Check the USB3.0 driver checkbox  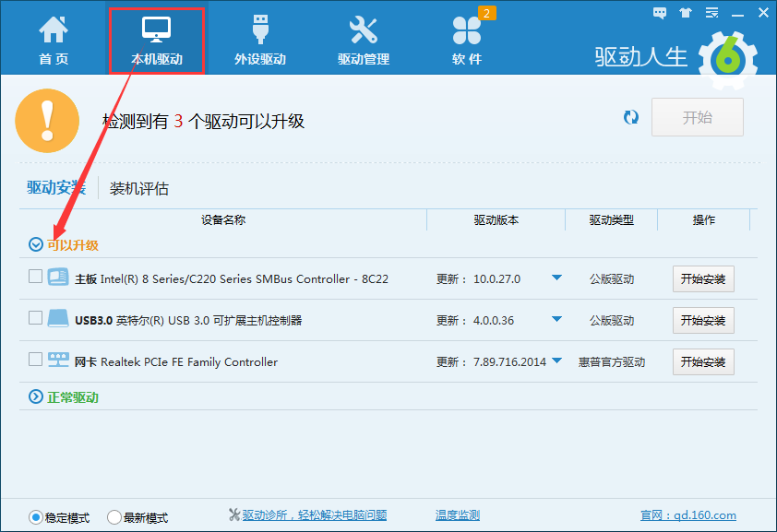(x=35, y=318)
